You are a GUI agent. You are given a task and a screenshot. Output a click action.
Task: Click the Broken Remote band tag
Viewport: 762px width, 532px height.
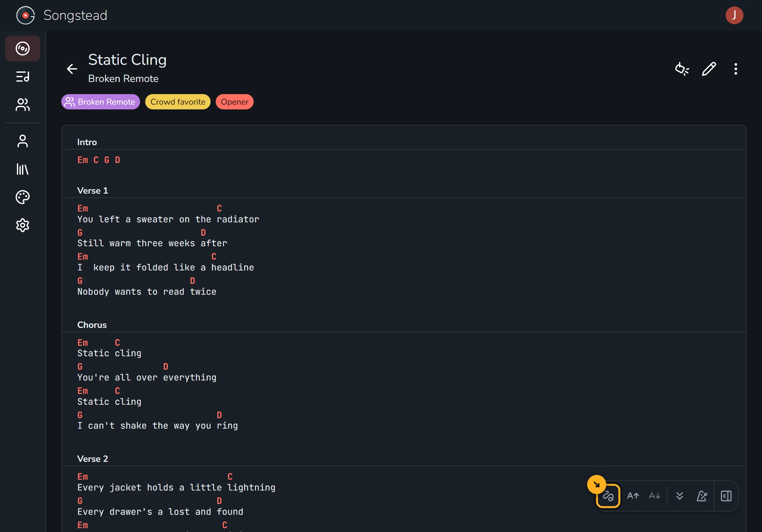click(101, 102)
